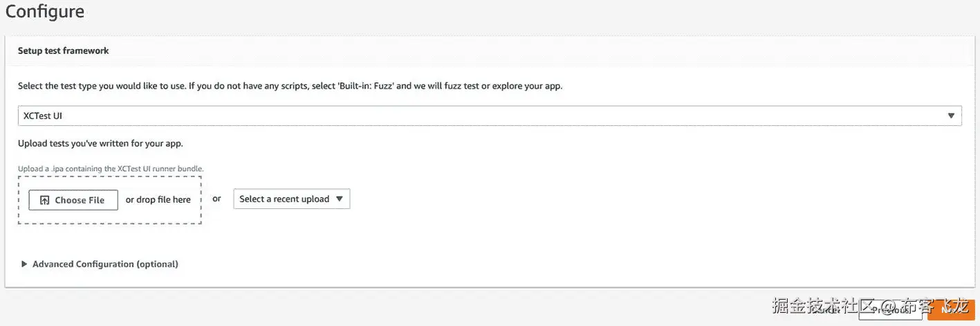Click the test type dropdown arrow
This screenshot has height=326, width=980.
[x=951, y=116]
